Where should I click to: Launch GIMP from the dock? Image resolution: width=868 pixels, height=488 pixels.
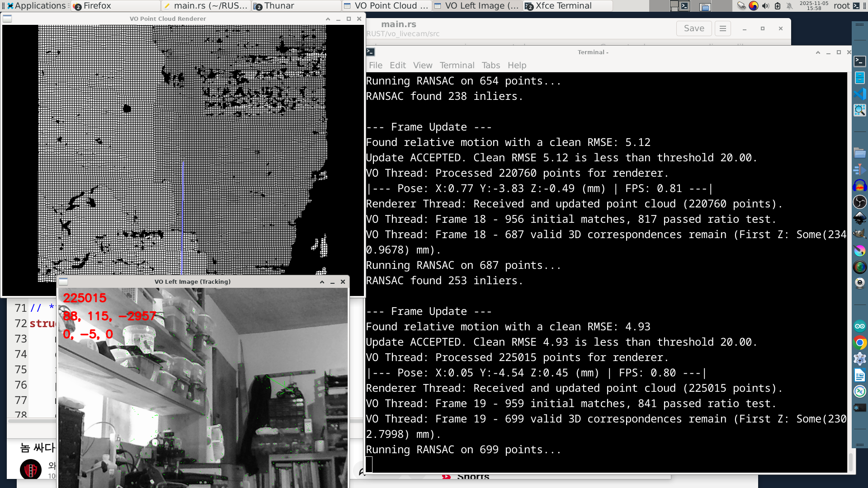[x=859, y=234]
